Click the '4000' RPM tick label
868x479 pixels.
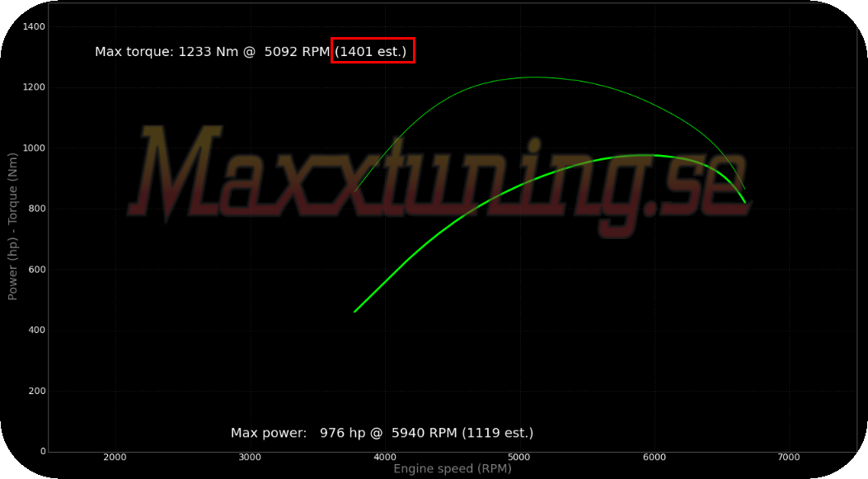(x=385, y=458)
